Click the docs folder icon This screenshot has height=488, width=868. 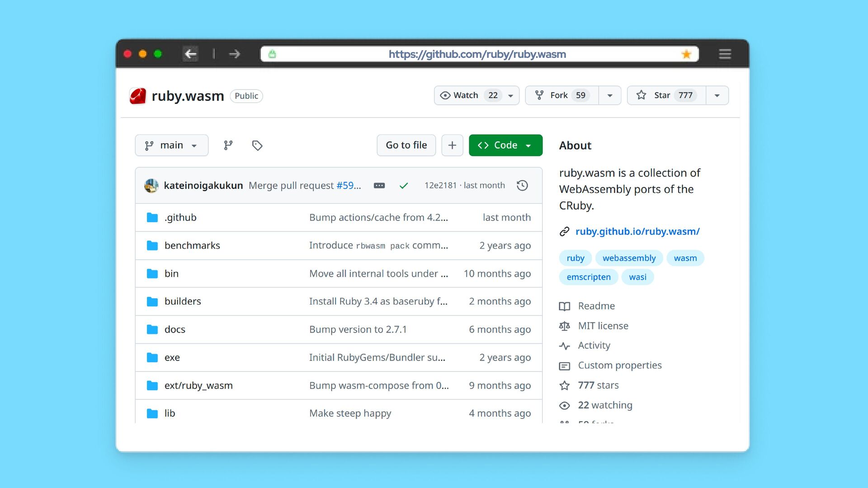coord(152,329)
